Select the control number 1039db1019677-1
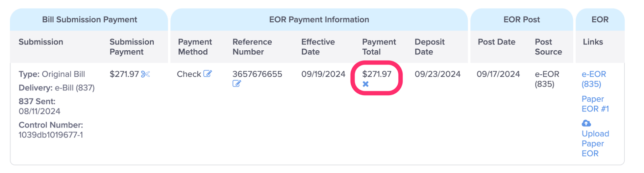This screenshot has width=644, height=173. 51,135
